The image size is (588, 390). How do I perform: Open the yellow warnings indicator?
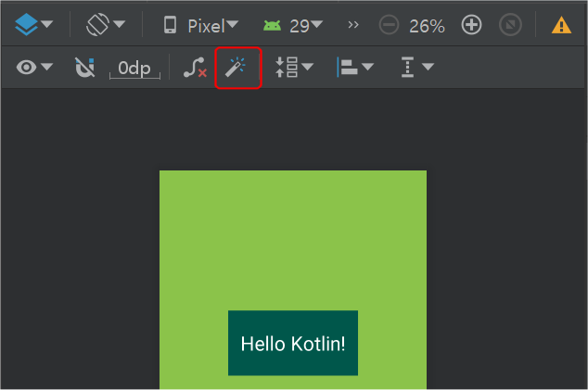tap(561, 26)
